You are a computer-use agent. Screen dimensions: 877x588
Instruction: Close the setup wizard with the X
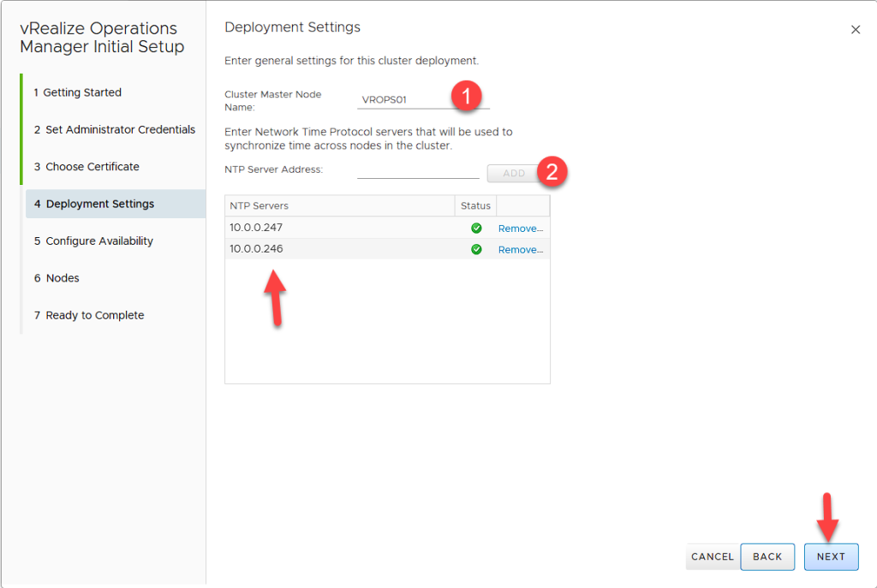(855, 30)
